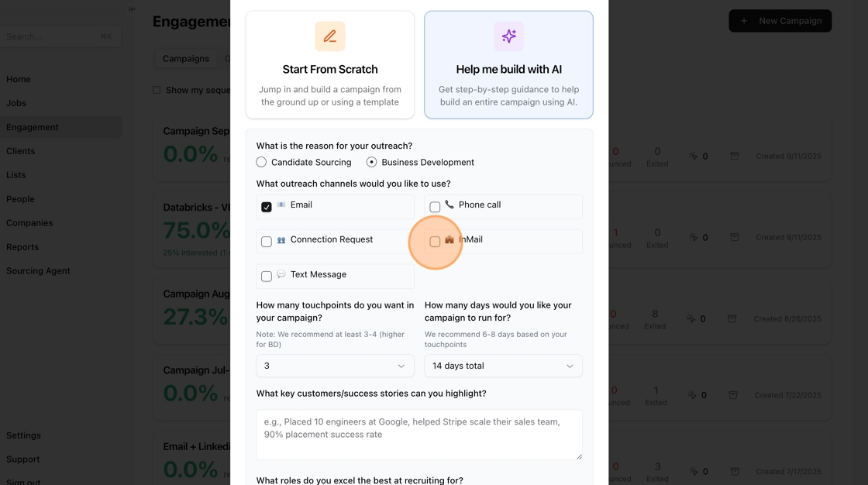Click people icon beside Connection Request
Image resolution: width=868 pixels, height=485 pixels.
(281, 240)
